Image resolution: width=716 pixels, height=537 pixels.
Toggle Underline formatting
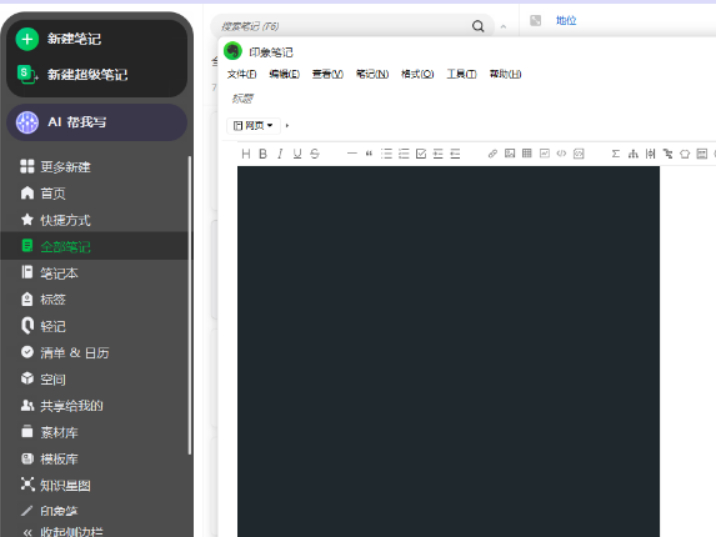[297, 154]
